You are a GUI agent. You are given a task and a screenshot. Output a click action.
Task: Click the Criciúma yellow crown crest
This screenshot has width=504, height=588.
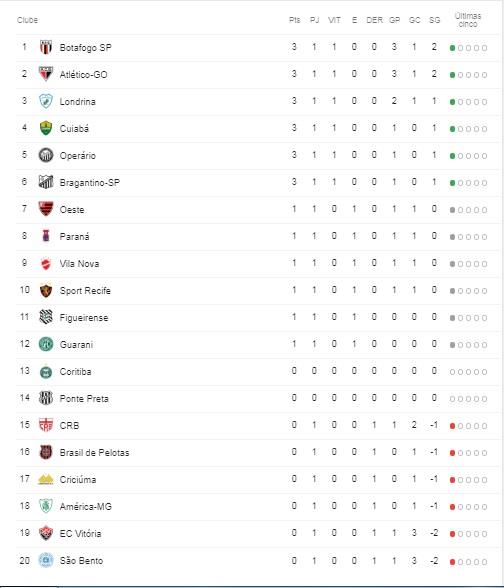tap(46, 479)
